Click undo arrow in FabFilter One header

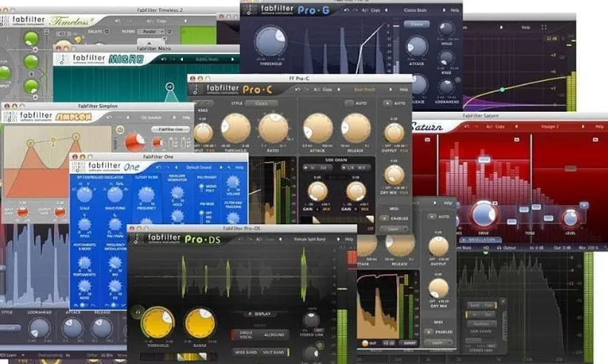point(158,167)
